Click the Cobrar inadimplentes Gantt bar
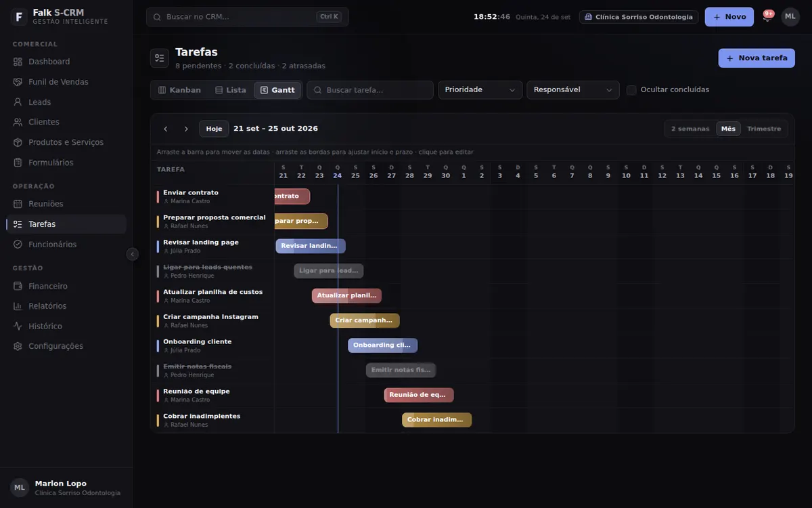Screen dimensions: 812x508 (x=437, y=420)
